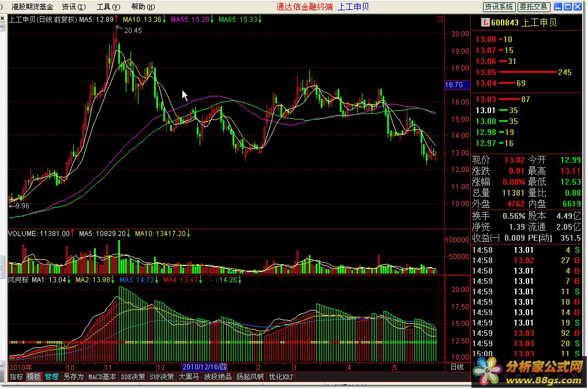Switch to the SUP决策 template

162,377
